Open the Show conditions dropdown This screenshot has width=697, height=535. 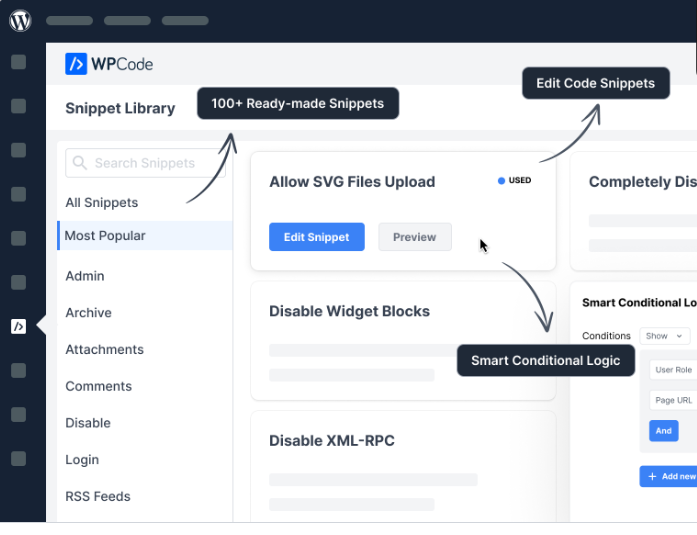coord(665,336)
